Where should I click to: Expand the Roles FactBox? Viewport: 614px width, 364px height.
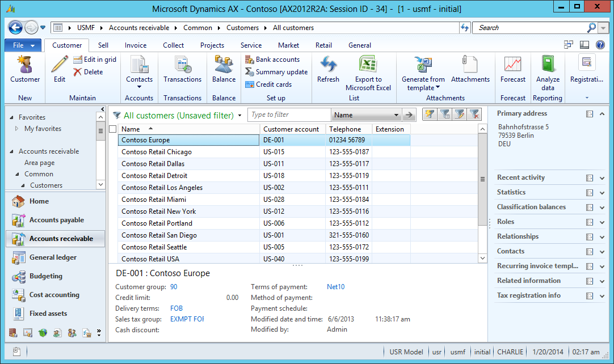tap(602, 222)
